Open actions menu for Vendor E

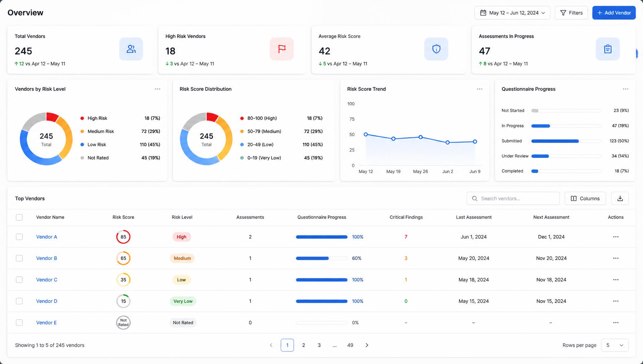click(x=616, y=323)
